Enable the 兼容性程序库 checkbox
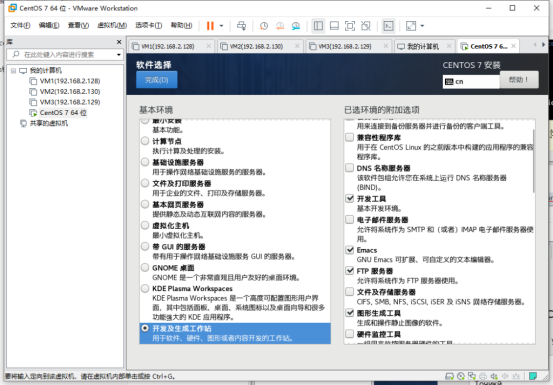The width and height of the screenshot is (553, 385). (x=350, y=137)
